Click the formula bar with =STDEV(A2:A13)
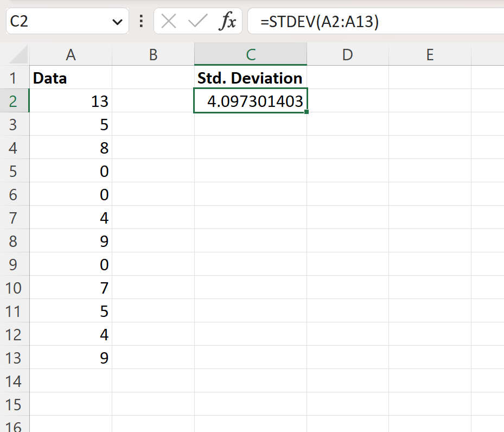The height and width of the screenshot is (432, 504). coord(376,22)
